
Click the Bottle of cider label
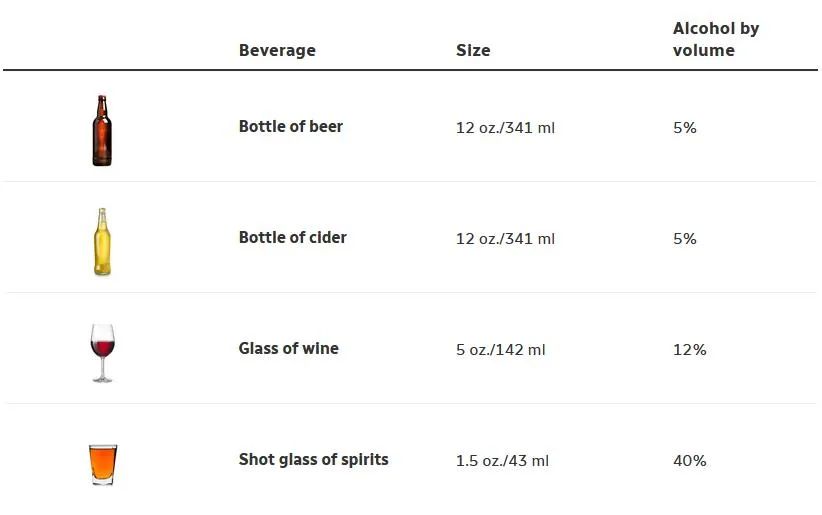pos(293,238)
